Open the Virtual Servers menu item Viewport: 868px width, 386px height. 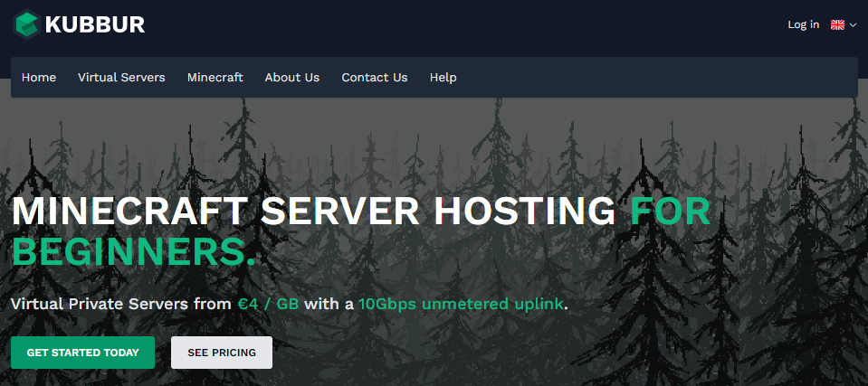pyautogui.click(x=121, y=78)
